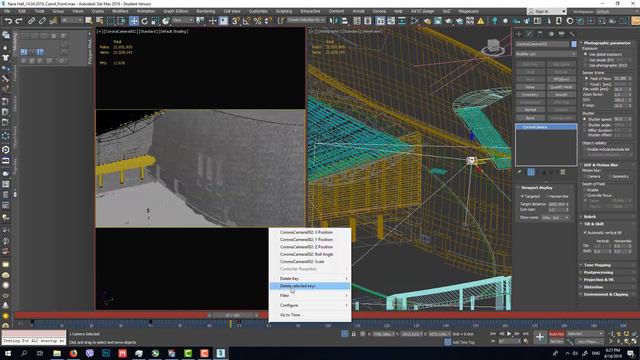
Task: Expand the Environment & Clipping rollout
Action: (x=607, y=294)
